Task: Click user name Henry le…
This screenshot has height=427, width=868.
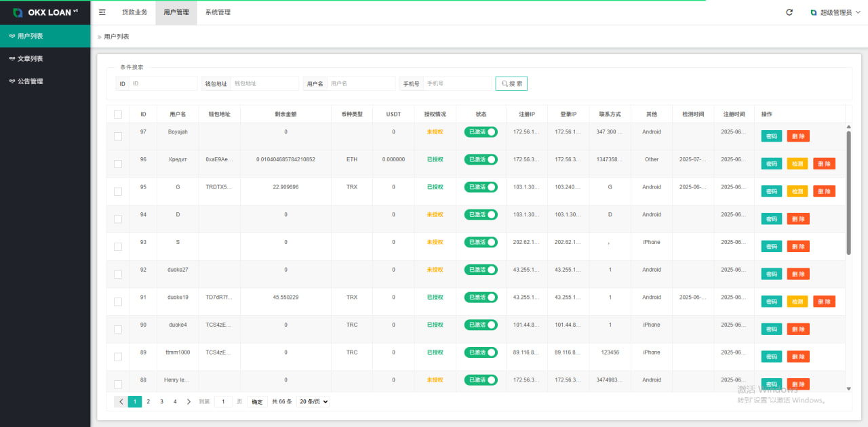Action: tap(178, 380)
